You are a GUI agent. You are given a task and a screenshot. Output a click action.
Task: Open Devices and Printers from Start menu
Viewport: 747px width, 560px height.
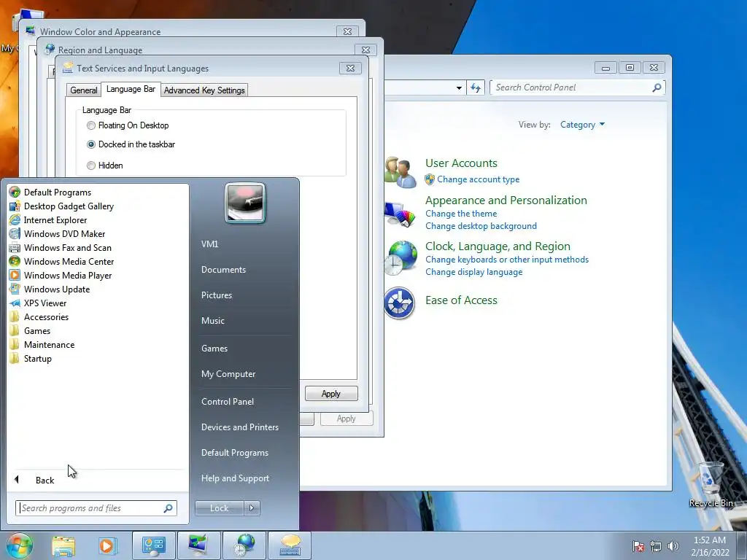(x=239, y=427)
